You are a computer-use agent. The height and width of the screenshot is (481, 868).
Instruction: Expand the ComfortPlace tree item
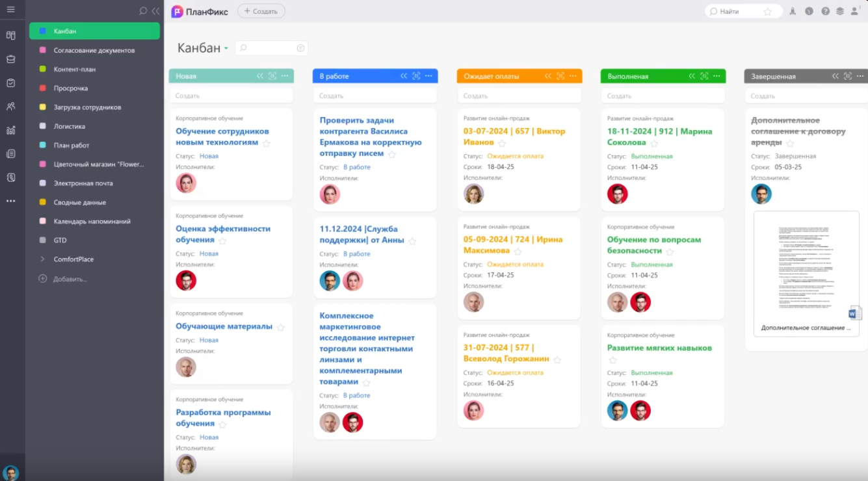42,259
